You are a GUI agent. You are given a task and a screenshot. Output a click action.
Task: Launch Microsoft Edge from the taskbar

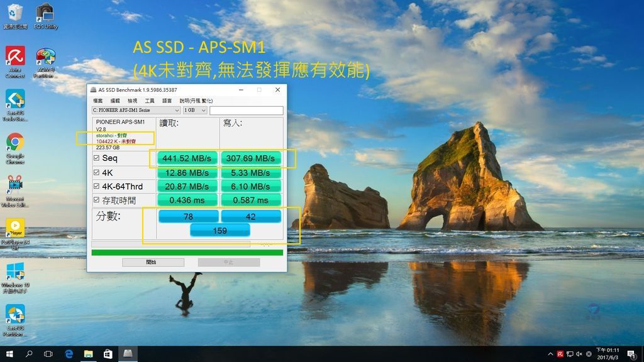(69, 354)
